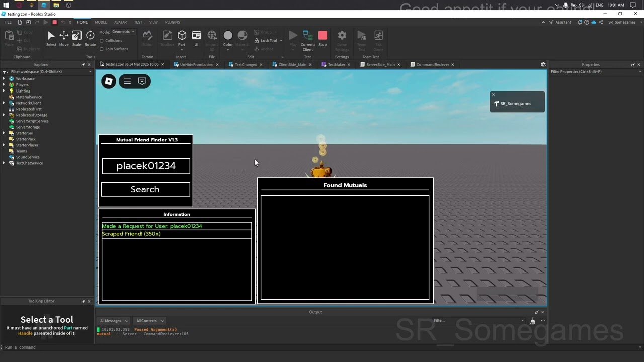The image size is (644, 362).
Task: Insert a Part from the ribbon
Action: [x=182, y=39]
